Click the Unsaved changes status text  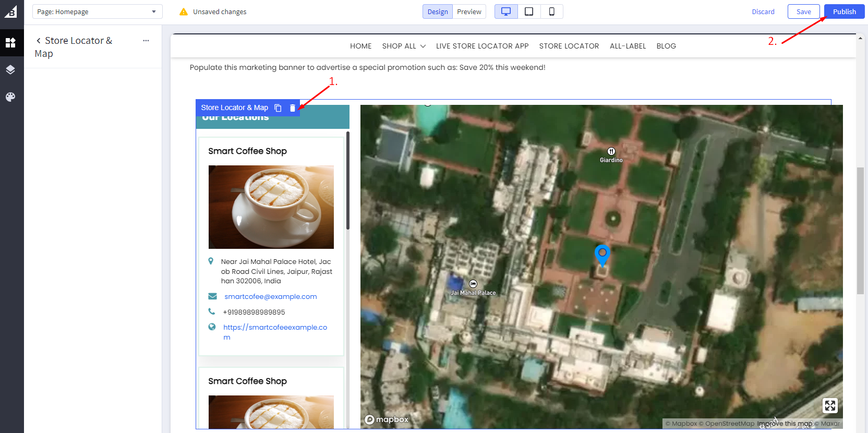pyautogui.click(x=220, y=11)
